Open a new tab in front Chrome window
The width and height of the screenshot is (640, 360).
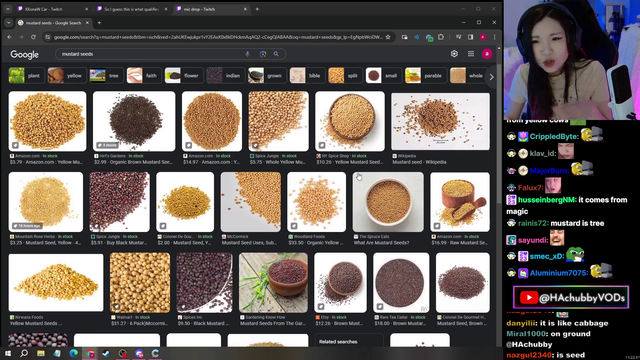[99, 23]
